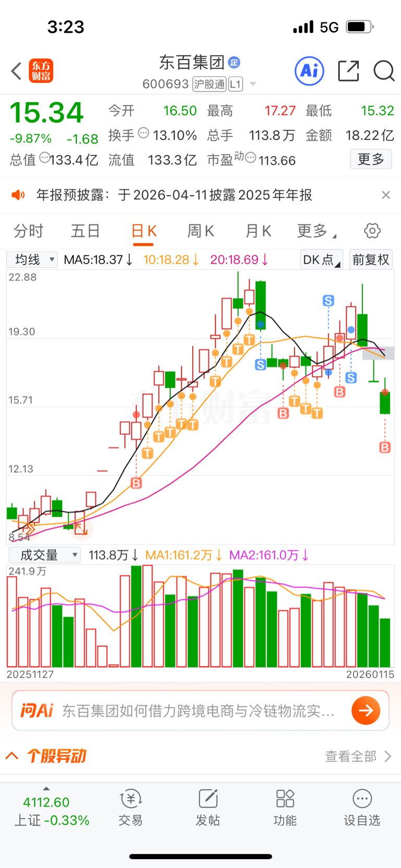Tap the current price 15.34
The image size is (401, 868).
[x=46, y=113]
